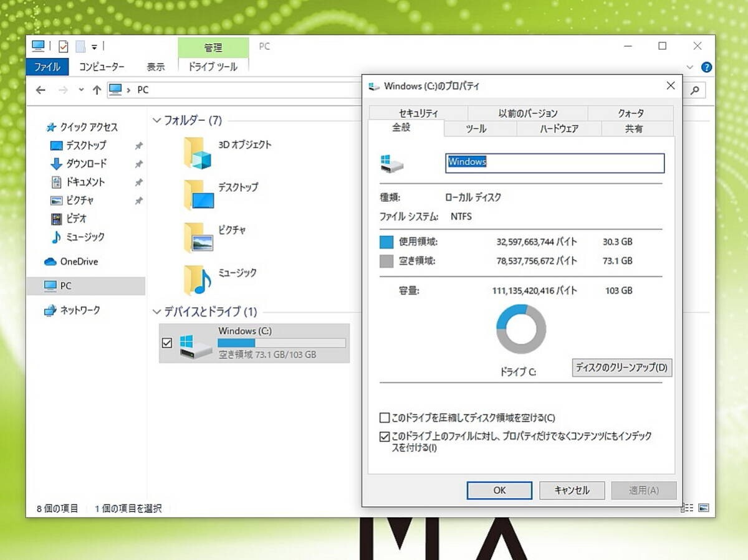This screenshot has height=560, width=748.
Task: Click the properties quick access toolbar icon
Action: point(64,46)
